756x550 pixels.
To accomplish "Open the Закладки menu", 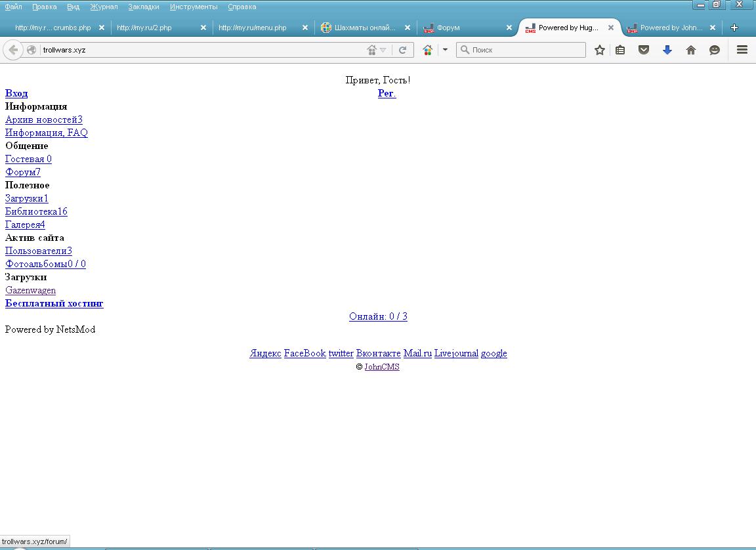I will 143,7.
